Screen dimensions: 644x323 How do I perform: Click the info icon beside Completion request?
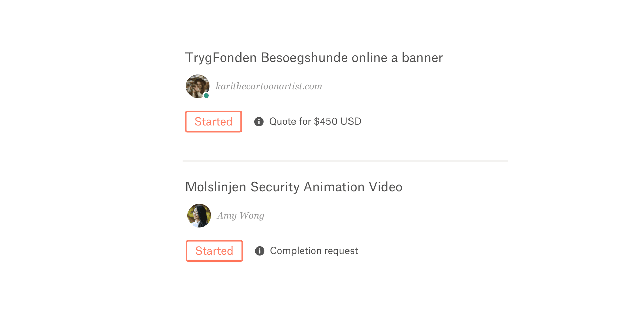point(259,251)
